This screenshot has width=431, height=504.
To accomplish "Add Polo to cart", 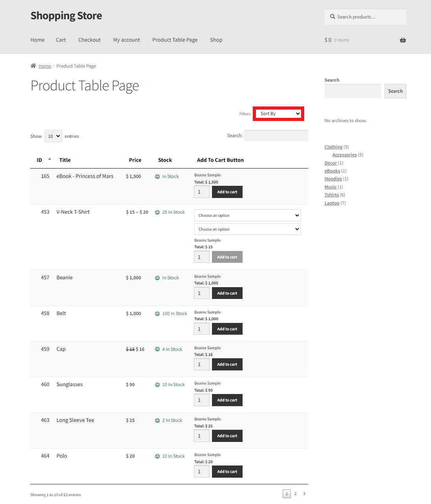I will tap(227, 472).
